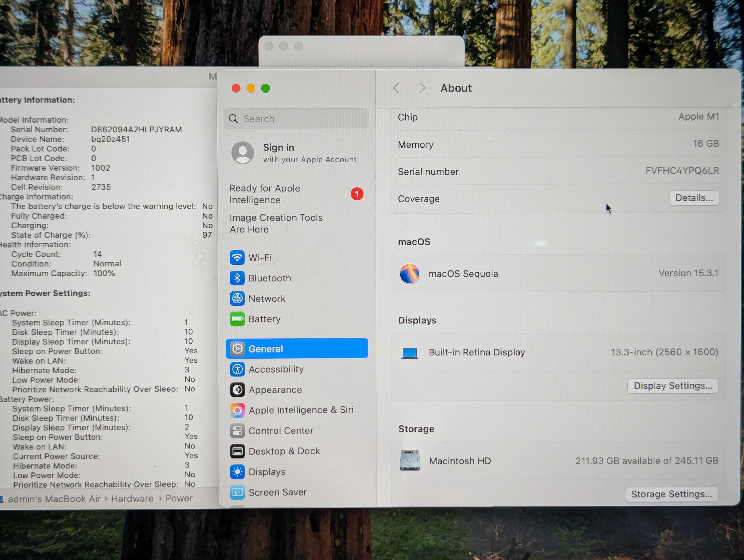Select the Bluetooth icon in the sidebar

pyautogui.click(x=237, y=278)
